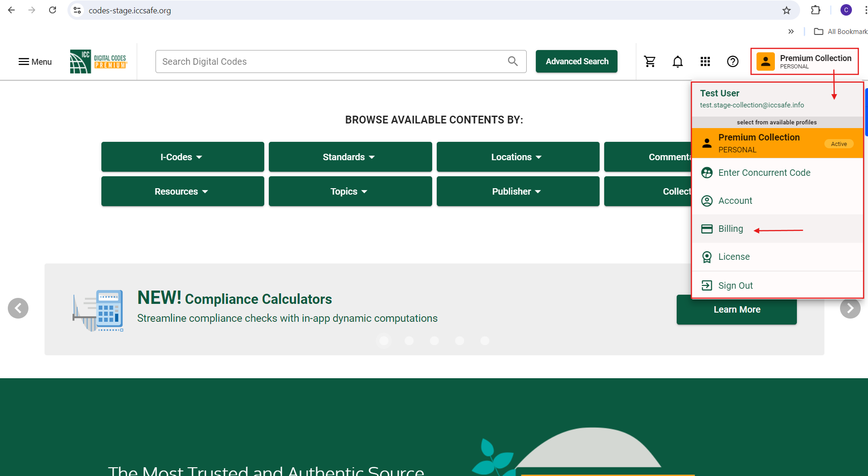868x476 pixels.
Task: Open Billing from profile menu
Action: [777, 229]
